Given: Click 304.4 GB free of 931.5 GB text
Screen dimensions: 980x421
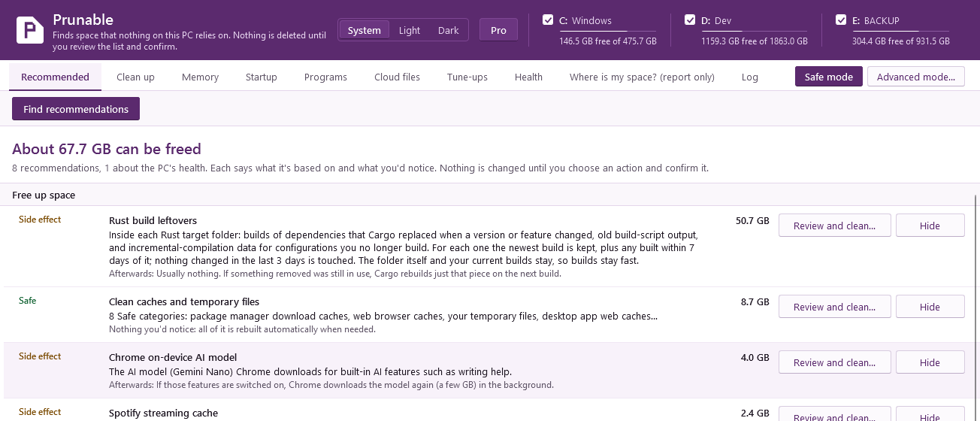Looking at the screenshot, I should click(x=901, y=41).
